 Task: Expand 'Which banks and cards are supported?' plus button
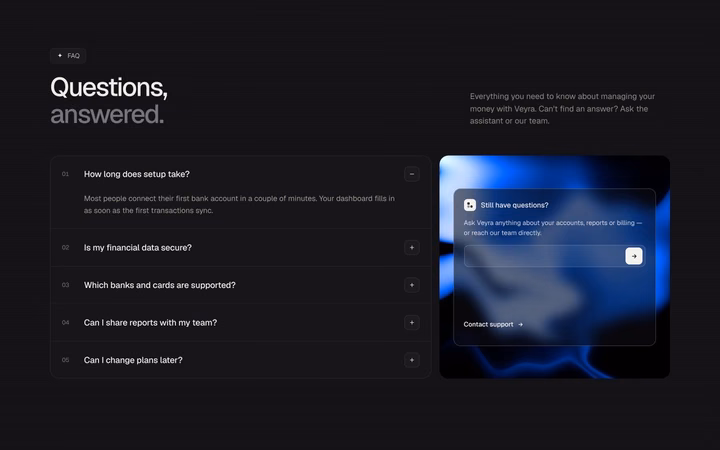tap(411, 285)
